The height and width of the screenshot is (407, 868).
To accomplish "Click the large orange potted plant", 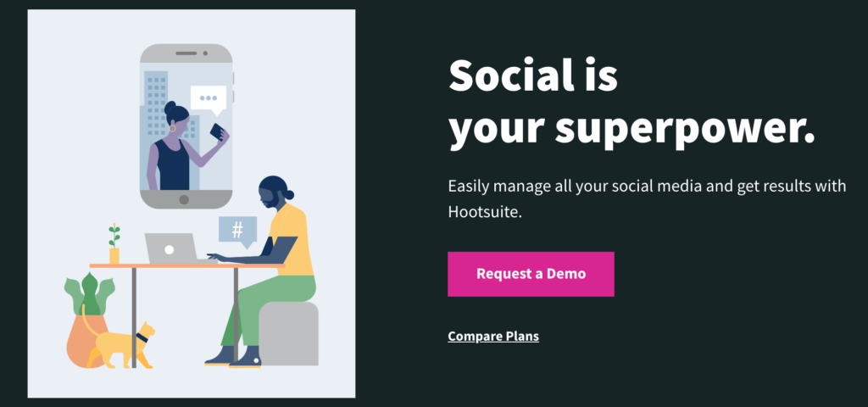I will coord(87,322).
